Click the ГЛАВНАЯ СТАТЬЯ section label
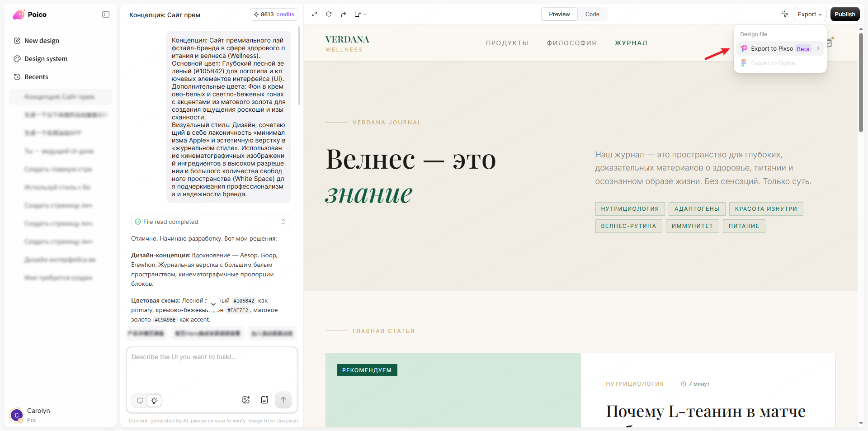The height and width of the screenshot is (431, 868). point(383,331)
